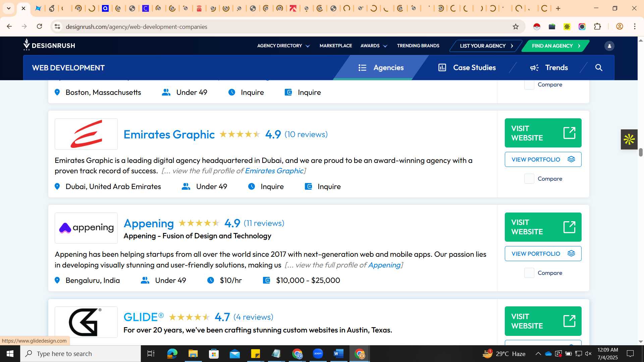Click Windows taskbar search box
The image size is (644, 362).
(80, 354)
